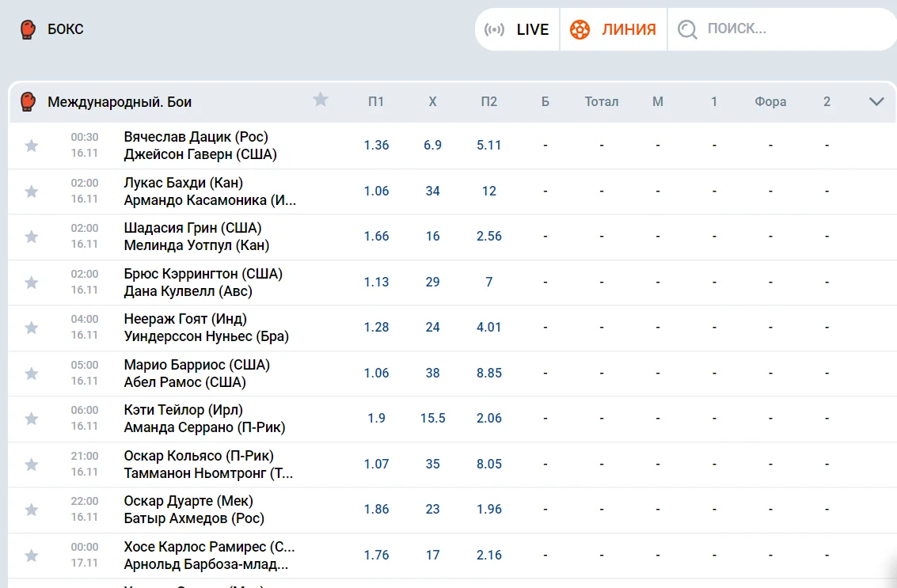Image resolution: width=897 pixels, height=588 pixels.
Task: Select draw odds 35 in Кольясо fight
Action: [x=432, y=464]
